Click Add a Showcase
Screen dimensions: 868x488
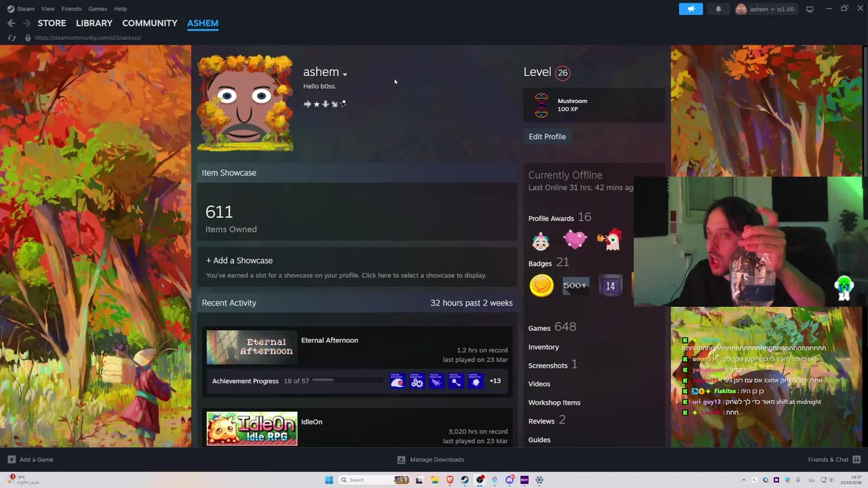pos(239,260)
